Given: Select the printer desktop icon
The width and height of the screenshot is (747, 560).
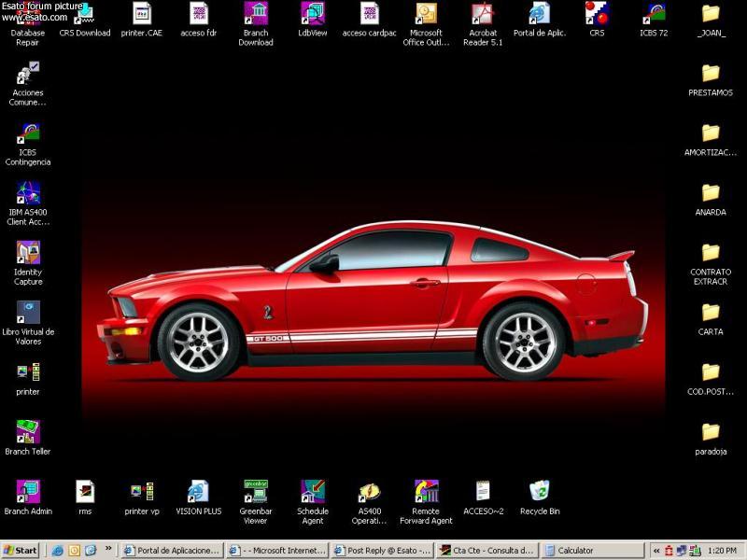Looking at the screenshot, I should 28,379.
